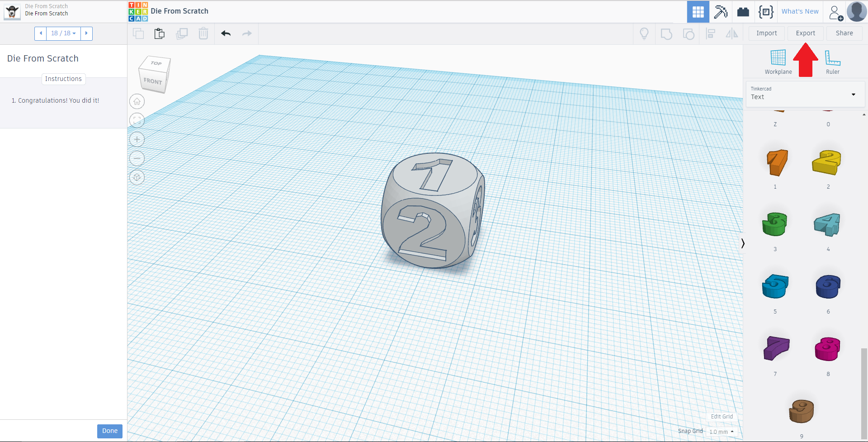Select the Workplane tool

coord(778,62)
